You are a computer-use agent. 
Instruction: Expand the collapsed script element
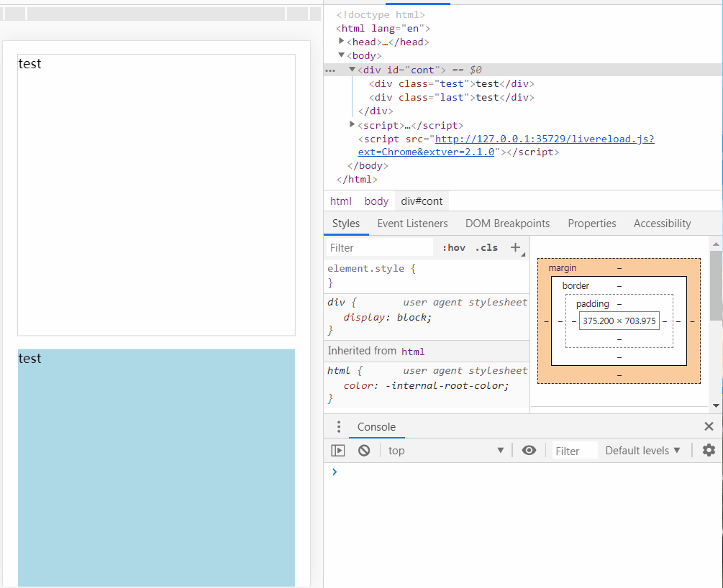click(352, 124)
